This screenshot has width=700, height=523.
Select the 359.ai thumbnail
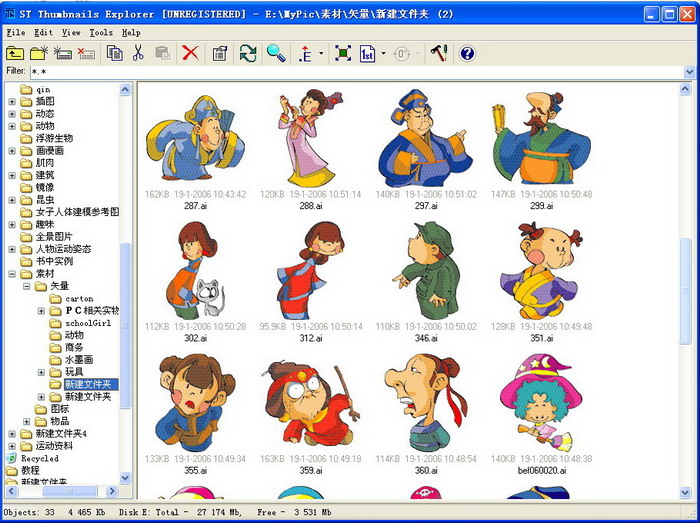click(x=311, y=403)
